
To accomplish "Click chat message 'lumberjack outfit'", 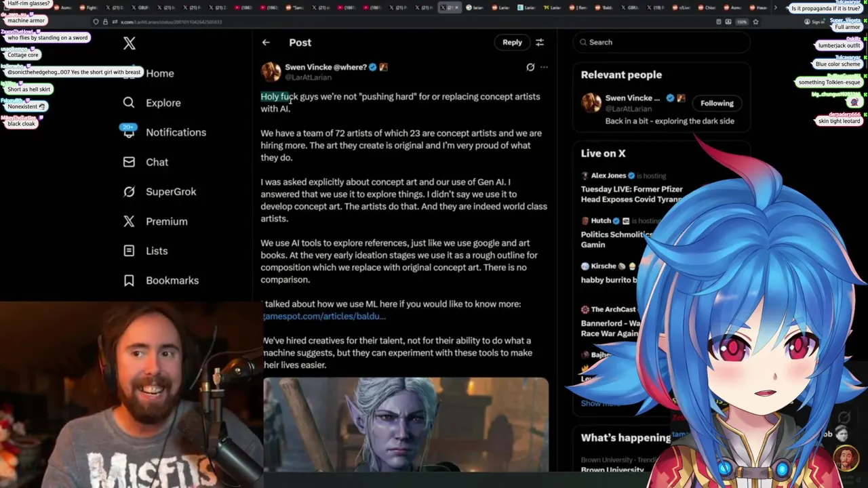I will coord(839,45).
